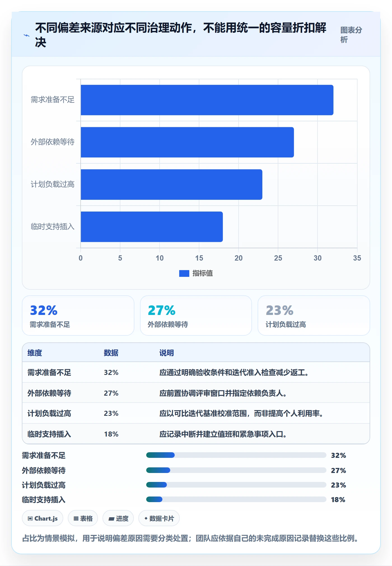392x566 pixels.
Task: Click the 临时支持插入 bar in the chart
Action: click(x=152, y=227)
